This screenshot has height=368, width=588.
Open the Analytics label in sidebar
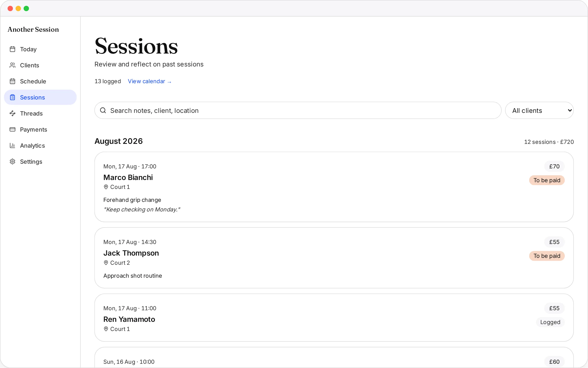pos(32,146)
